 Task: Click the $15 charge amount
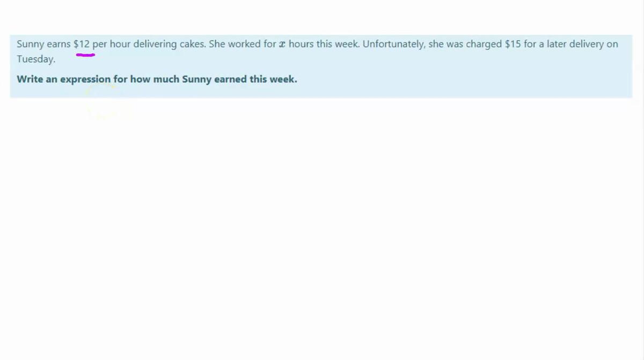click(x=513, y=44)
